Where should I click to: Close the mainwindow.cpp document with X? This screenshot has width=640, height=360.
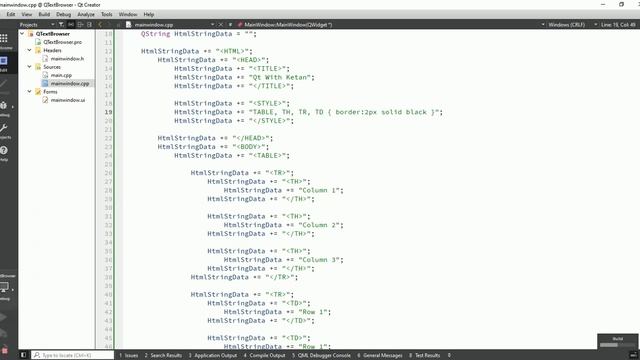(221, 24)
